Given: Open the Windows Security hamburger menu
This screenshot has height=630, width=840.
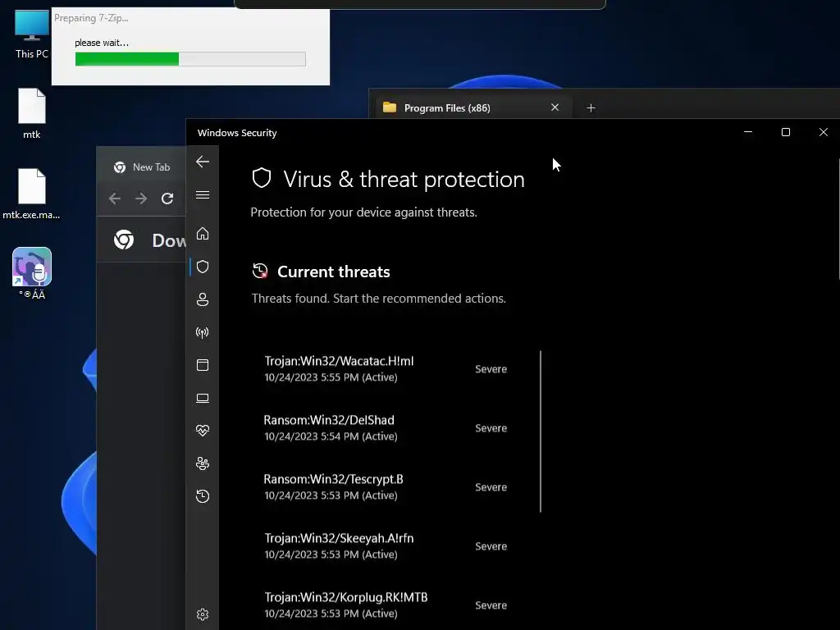Looking at the screenshot, I should (x=203, y=195).
